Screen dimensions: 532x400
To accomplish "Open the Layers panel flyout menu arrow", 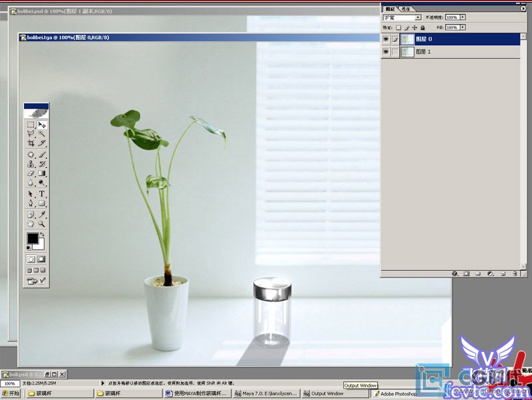I will pos(523,9).
